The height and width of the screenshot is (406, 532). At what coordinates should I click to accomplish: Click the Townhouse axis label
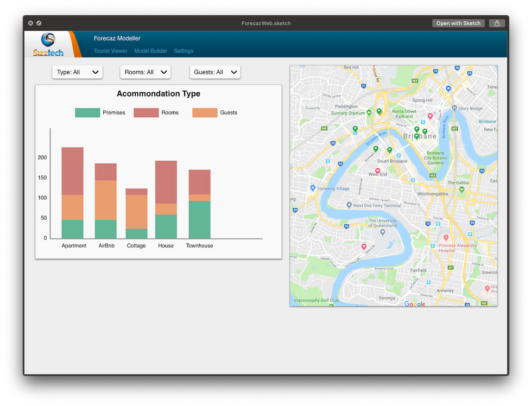point(200,245)
